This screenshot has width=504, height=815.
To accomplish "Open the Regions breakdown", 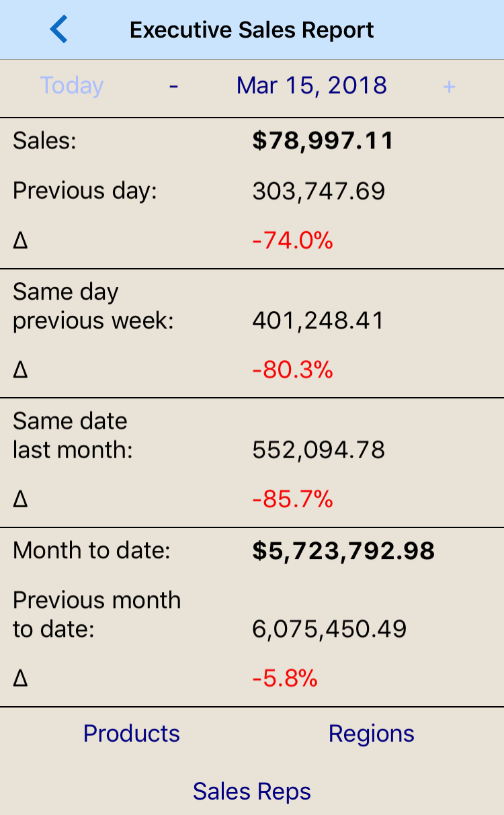I will click(371, 733).
